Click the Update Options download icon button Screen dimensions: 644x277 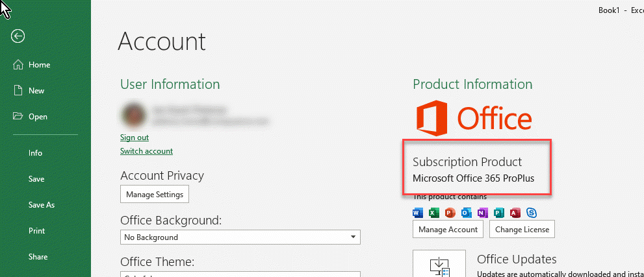tap(439, 263)
